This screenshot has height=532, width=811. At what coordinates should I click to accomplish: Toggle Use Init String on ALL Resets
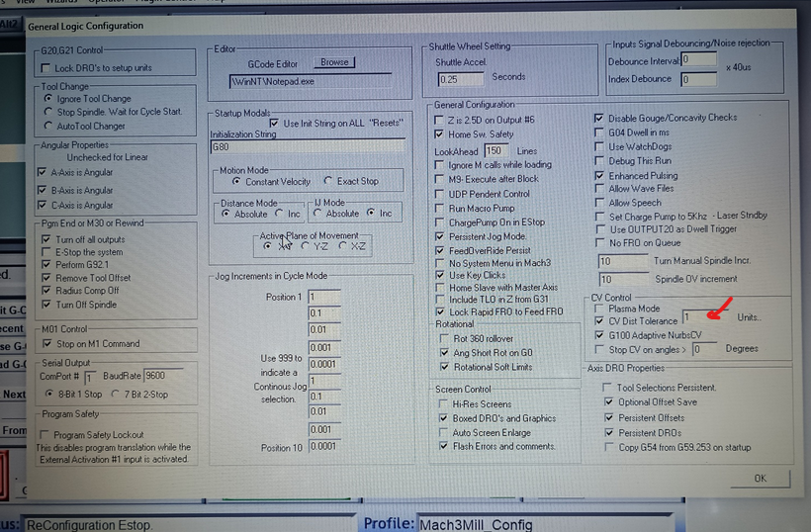click(274, 123)
